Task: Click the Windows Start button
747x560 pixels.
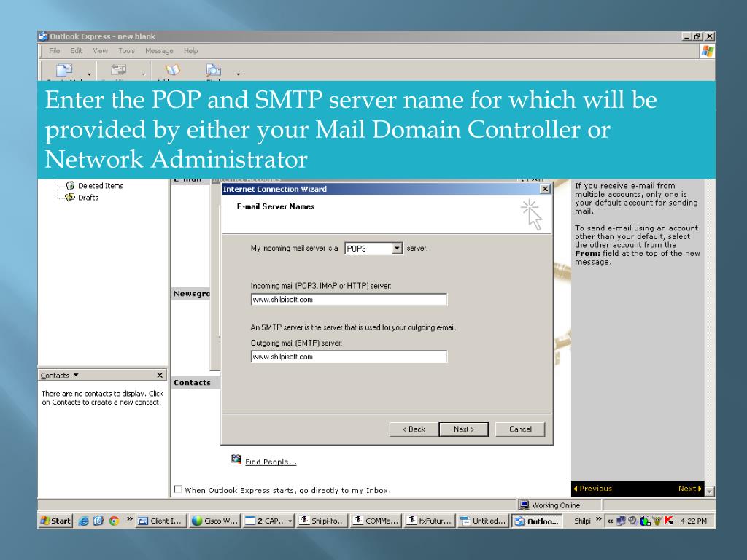Action: [55, 521]
